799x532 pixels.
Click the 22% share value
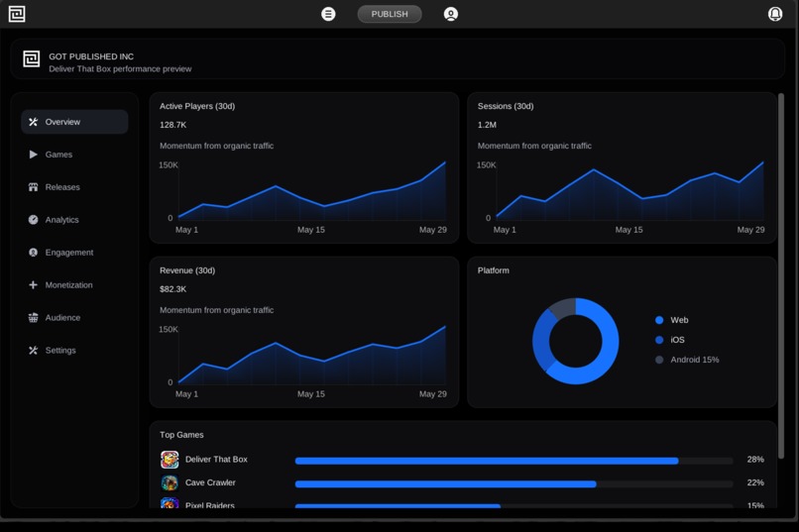(x=755, y=482)
